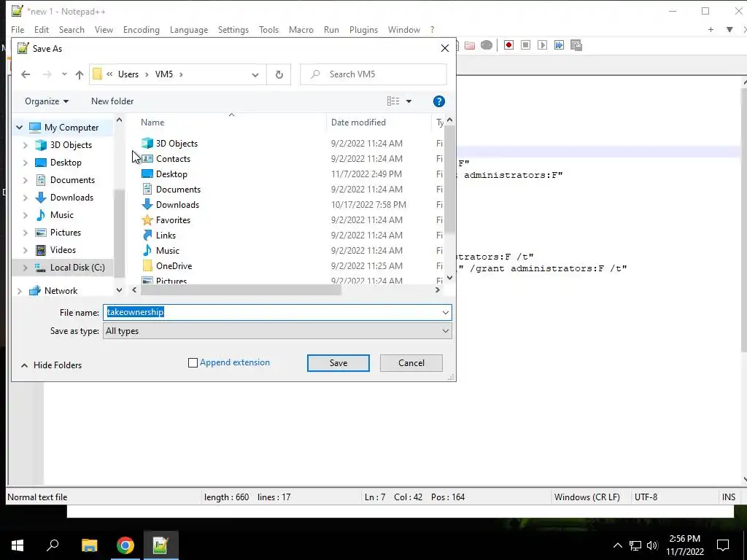This screenshot has height=560, width=747.
Task: Open the Save as type dropdown
Action: pos(445,331)
